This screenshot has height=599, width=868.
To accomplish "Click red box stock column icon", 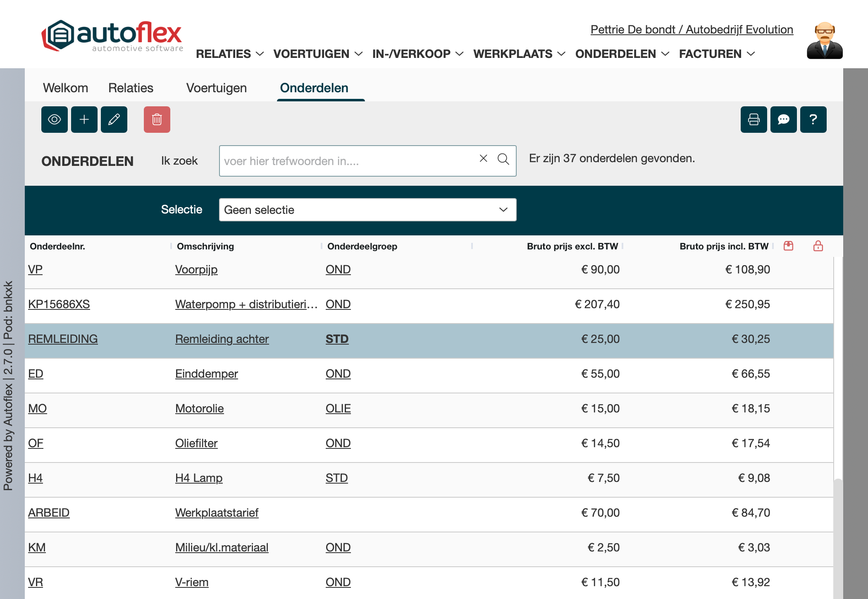I will click(x=788, y=246).
